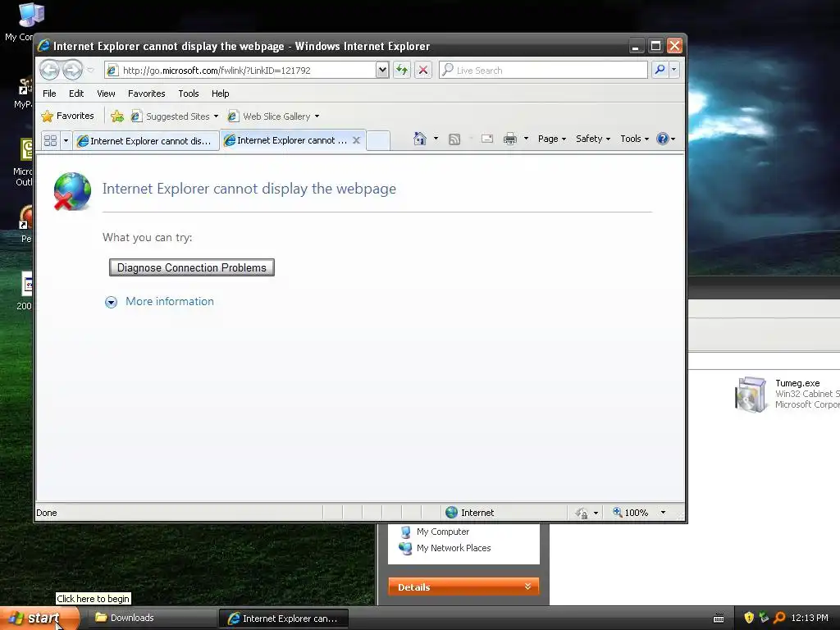Click the 100% zoom level button
The width and height of the screenshot is (840, 630).
pyautogui.click(x=631, y=513)
